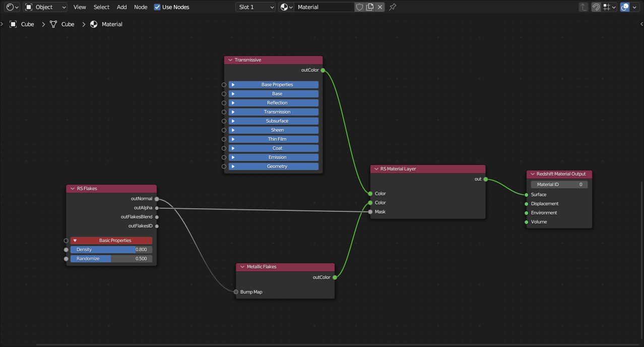The image size is (644, 347).
Task: Open the Slot 1 material slot dropdown
Action: click(x=255, y=7)
